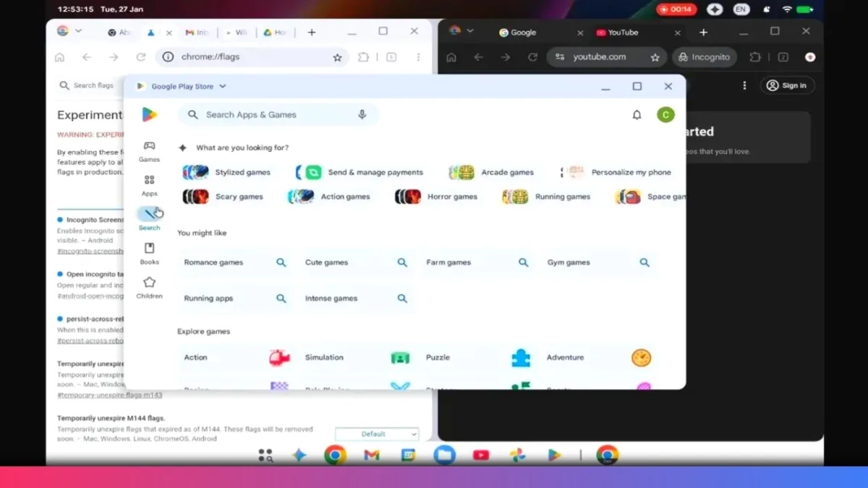This screenshot has width=868, height=488.
Task: Click the Google Play logo icon
Action: [x=149, y=114]
